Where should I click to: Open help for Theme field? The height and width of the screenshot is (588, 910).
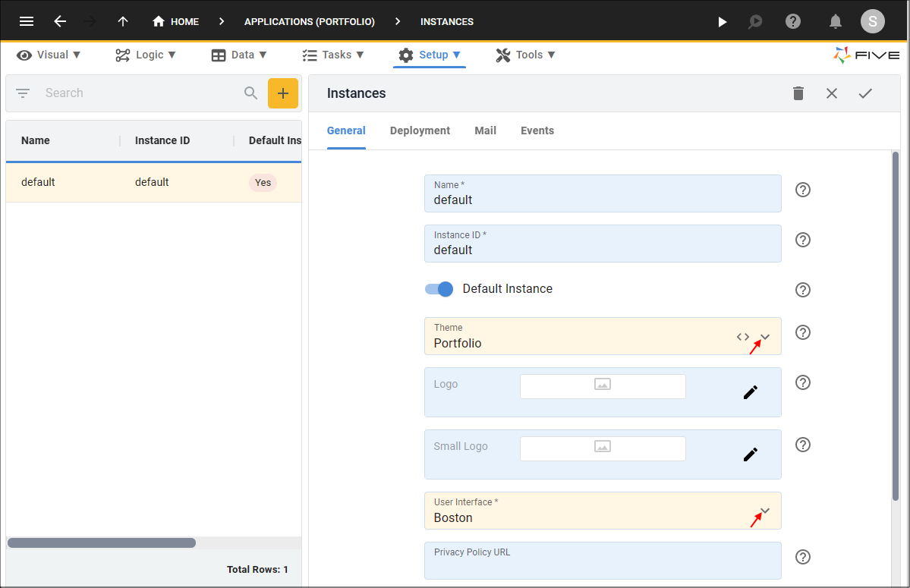[803, 332]
